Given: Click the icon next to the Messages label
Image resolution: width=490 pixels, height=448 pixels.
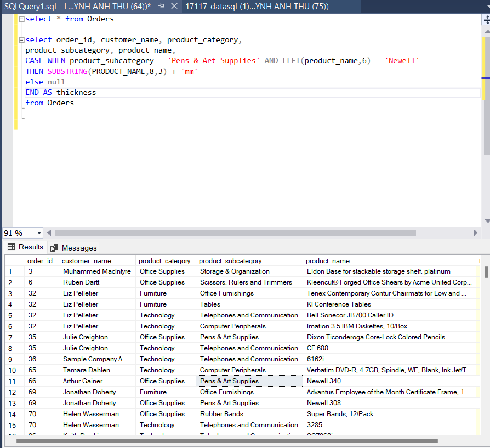Looking at the screenshot, I should [54, 248].
